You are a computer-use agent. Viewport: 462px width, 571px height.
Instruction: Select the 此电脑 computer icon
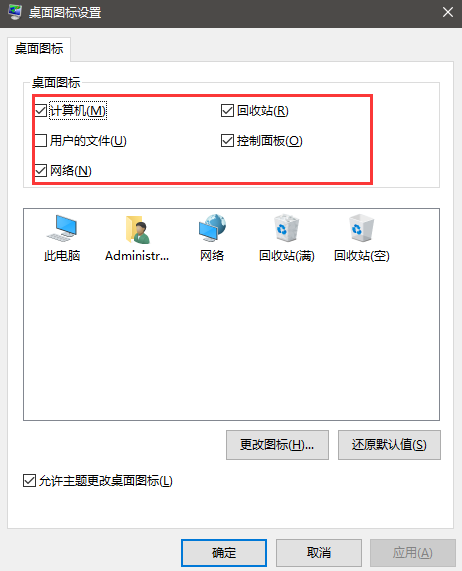pos(62,228)
